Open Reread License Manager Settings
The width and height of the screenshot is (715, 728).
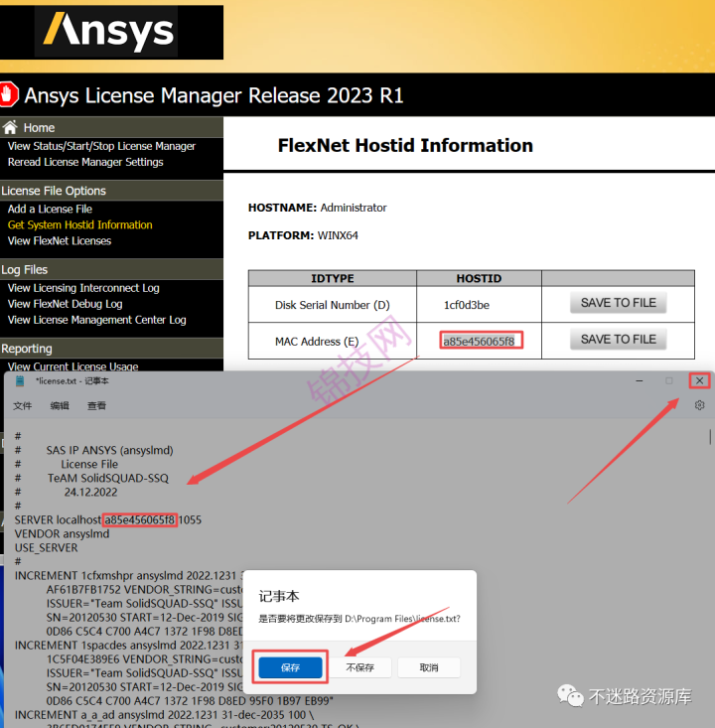(x=85, y=162)
